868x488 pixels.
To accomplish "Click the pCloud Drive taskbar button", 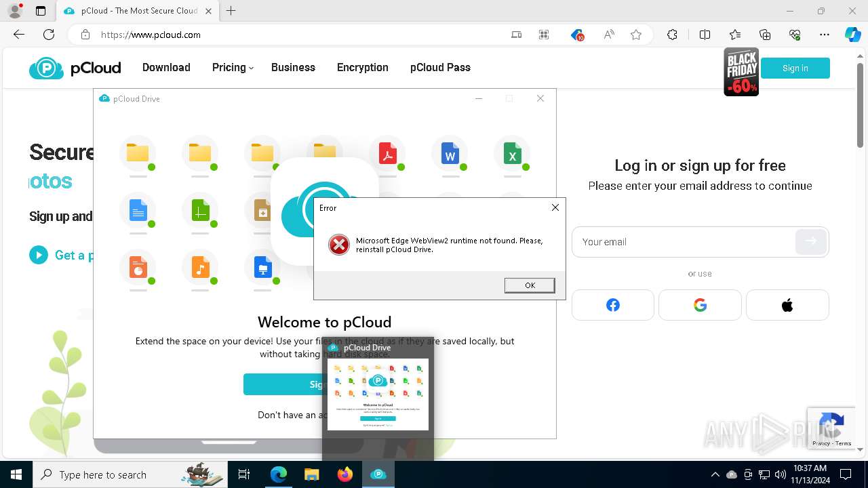I will [378, 474].
